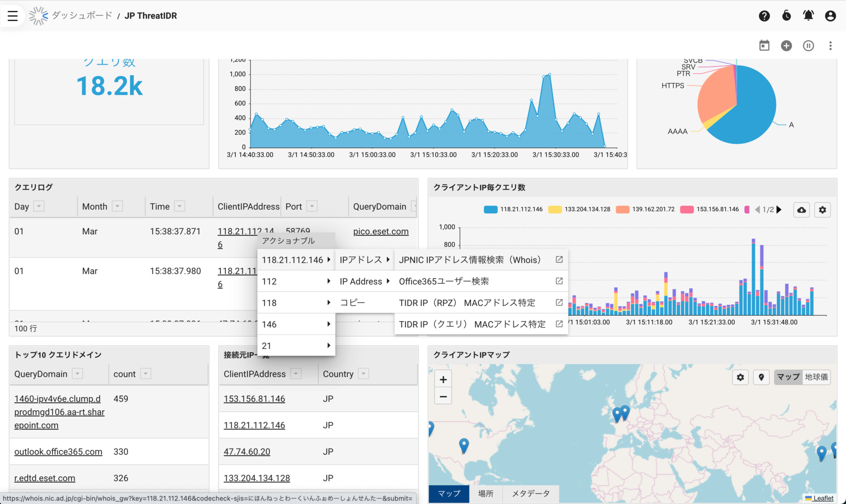
Task: Expand the 21 context menu entry
Action: pyautogui.click(x=296, y=346)
